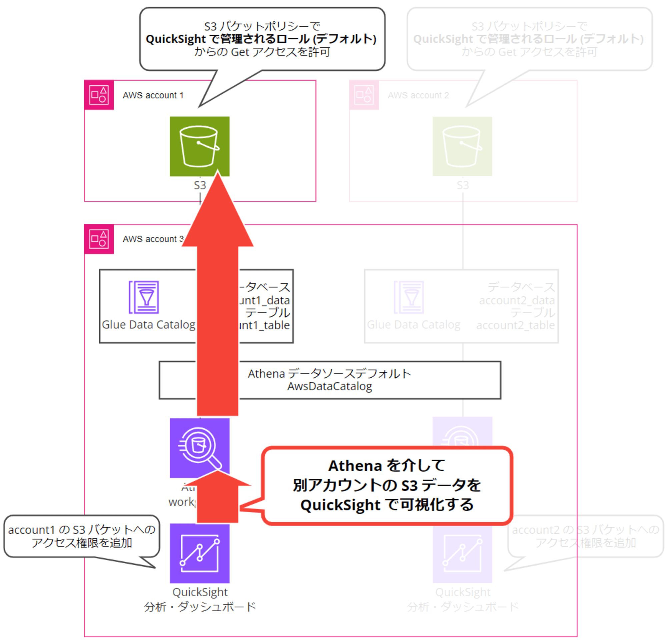Click 'Athena を介して' in red callout
667x644 pixels.
[x=387, y=466]
